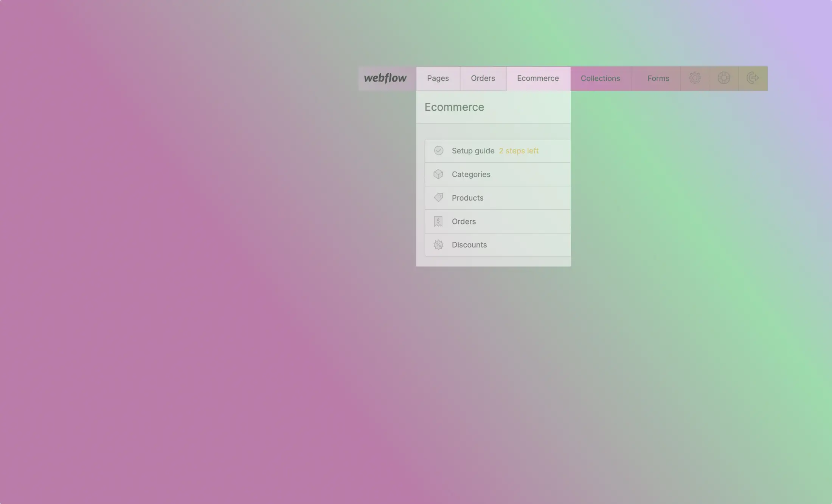Click the Discounts percent badge icon

tap(438, 245)
